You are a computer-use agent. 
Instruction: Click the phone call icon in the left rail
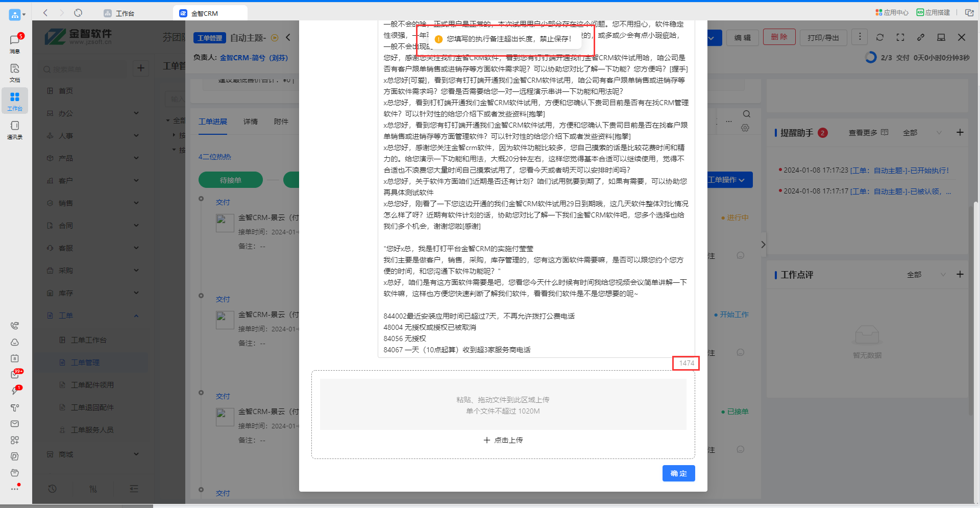[x=15, y=326]
